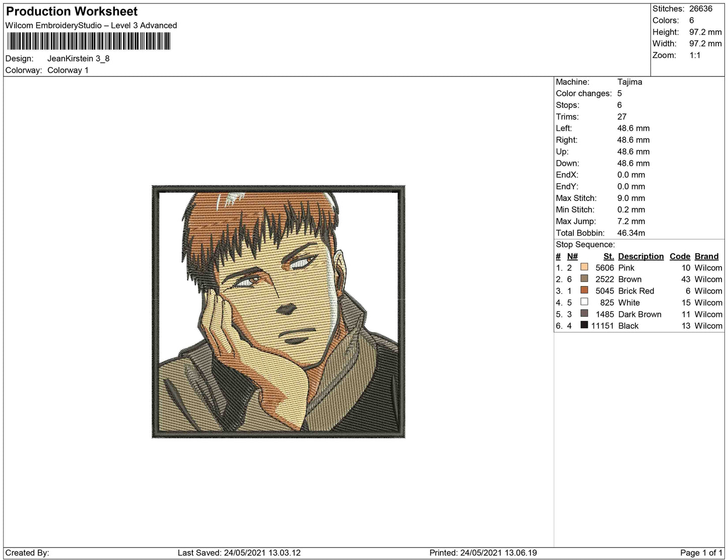The width and height of the screenshot is (728, 560).
Task: Click the stitch count value '26636'
Action: pyautogui.click(x=701, y=9)
